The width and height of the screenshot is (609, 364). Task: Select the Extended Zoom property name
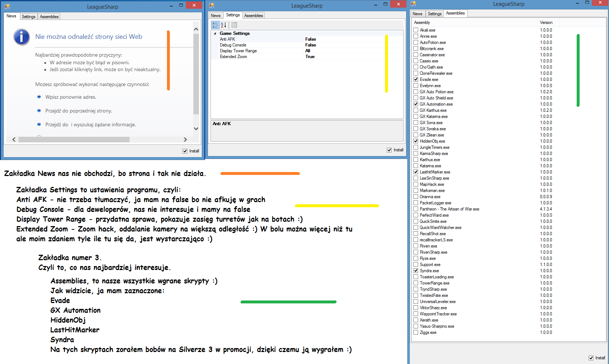point(233,57)
